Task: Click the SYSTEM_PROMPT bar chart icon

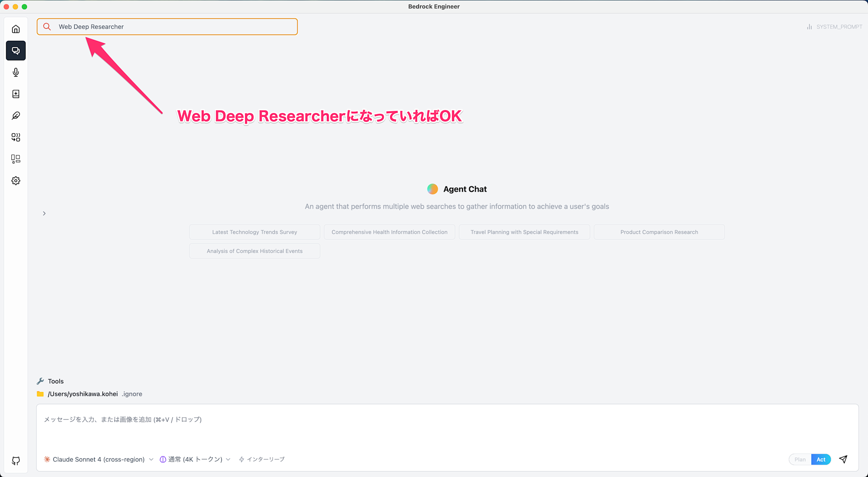Action: point(809,27)
